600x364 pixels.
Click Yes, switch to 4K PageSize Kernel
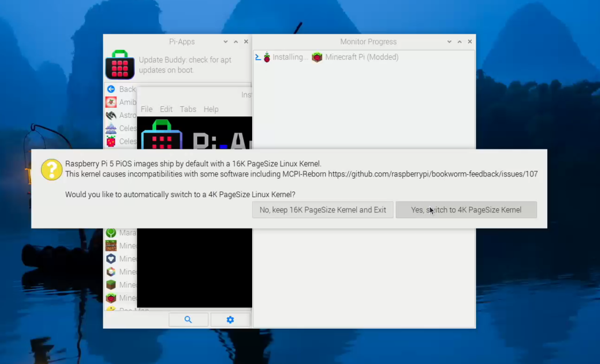(466, 210)
